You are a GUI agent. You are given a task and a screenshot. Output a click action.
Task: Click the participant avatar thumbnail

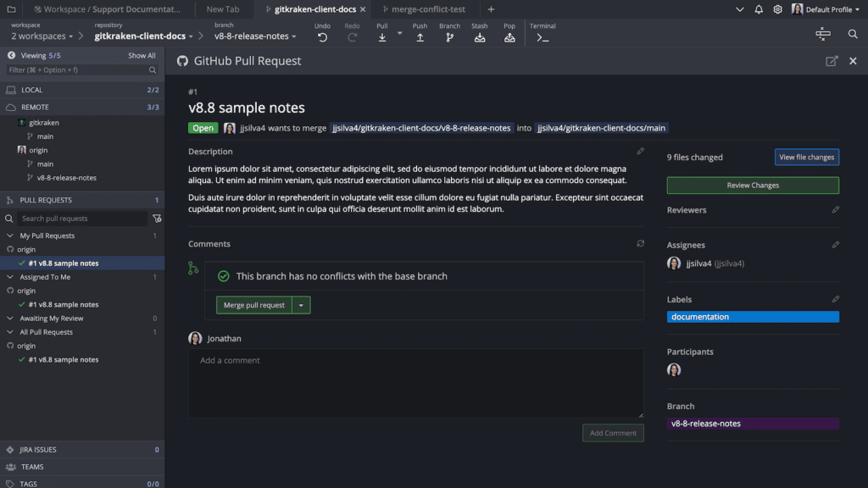click(674, 369)
